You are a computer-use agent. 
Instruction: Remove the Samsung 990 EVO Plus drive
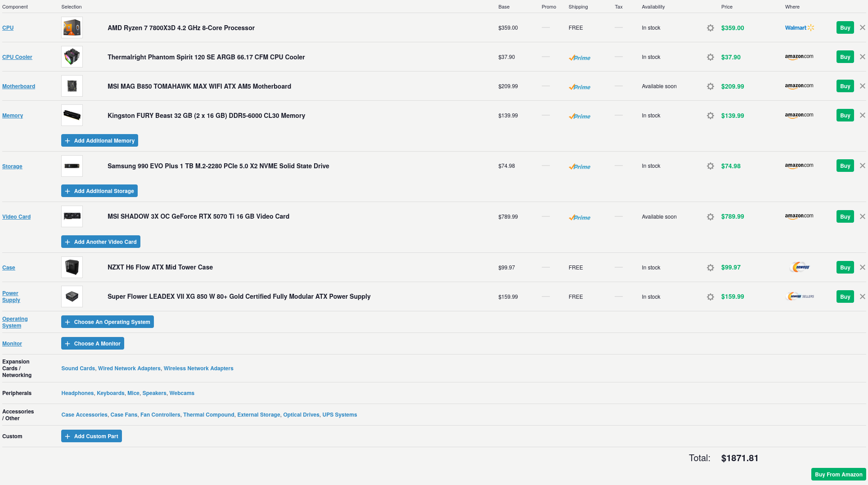click(x=863, y=166)
